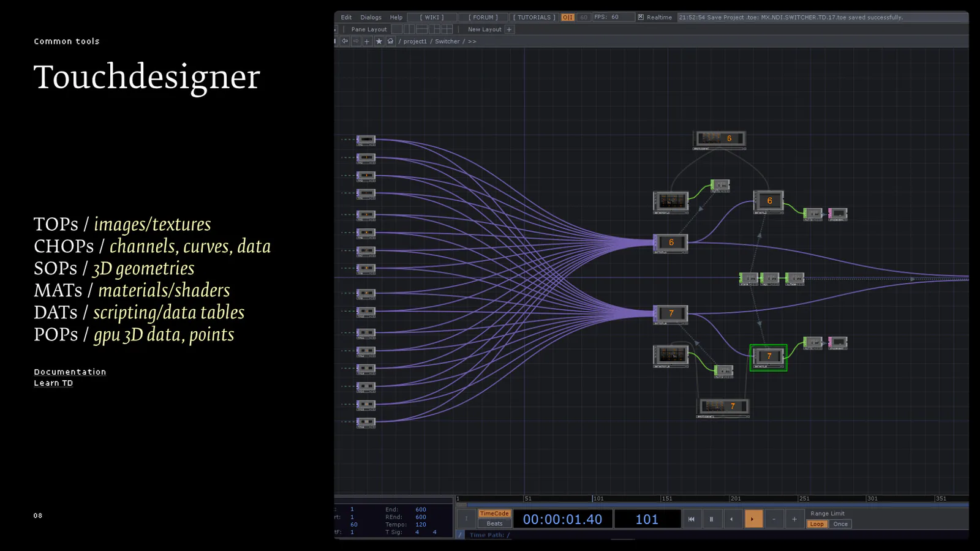Select the three-pane layout icon
The height and width of the screenshot is (551, 980).
(x=434, y=29)
